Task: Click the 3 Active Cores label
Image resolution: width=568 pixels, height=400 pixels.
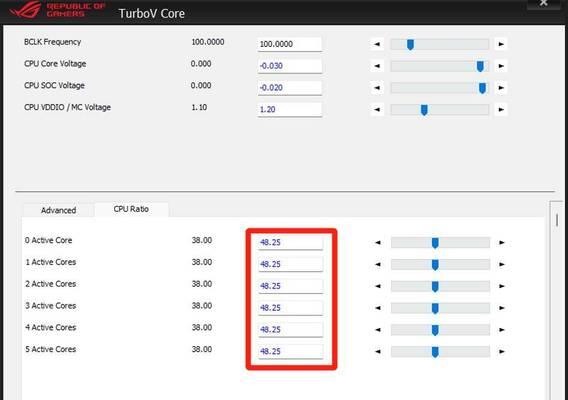Action: [x=51, y=306]
